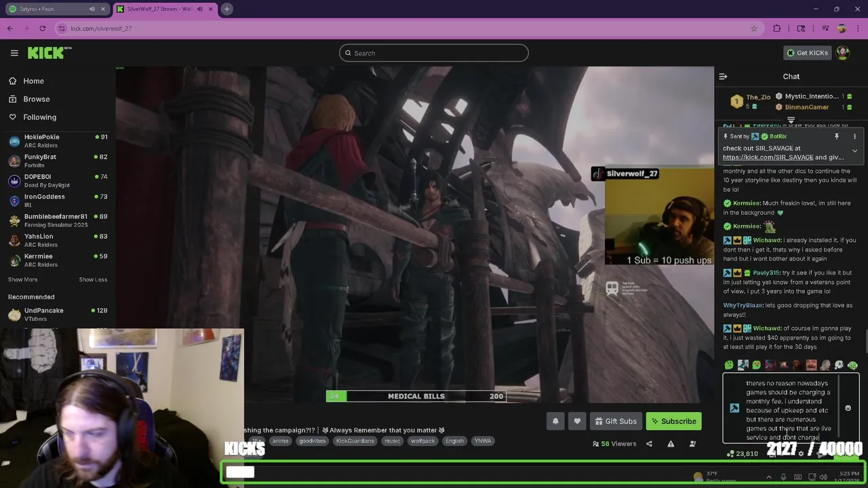Image resolution: width=868 pixels, height=488 pixels.
Task: Click the English language tag
Action: pos(454,441)
